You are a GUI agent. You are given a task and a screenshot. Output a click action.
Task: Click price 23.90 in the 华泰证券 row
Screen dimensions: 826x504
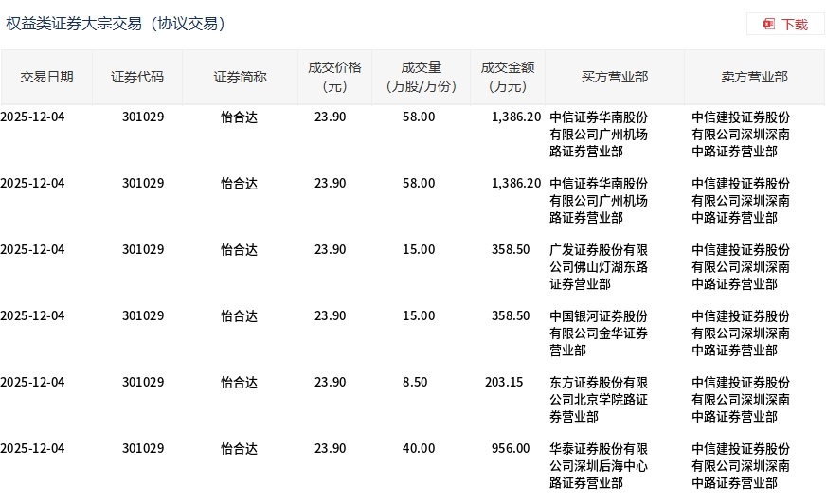click(331, 448)
